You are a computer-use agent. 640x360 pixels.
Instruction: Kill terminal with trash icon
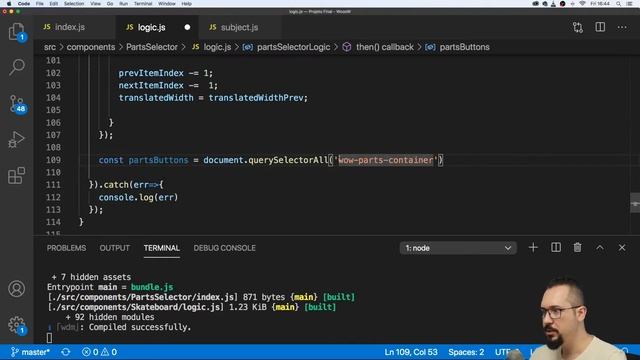tap(577, 248)
